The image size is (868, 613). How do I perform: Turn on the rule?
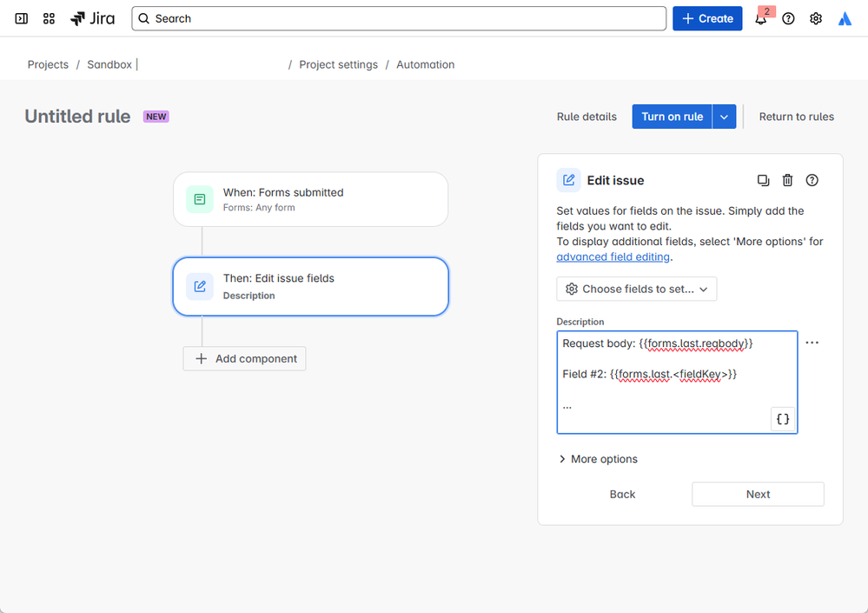[x=672, y=117]
